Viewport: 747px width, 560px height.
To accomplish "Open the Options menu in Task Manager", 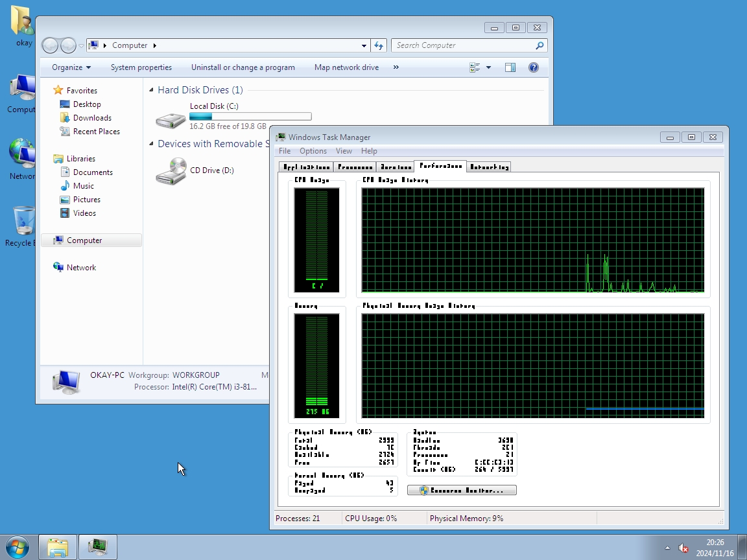I will pos(313,151).
